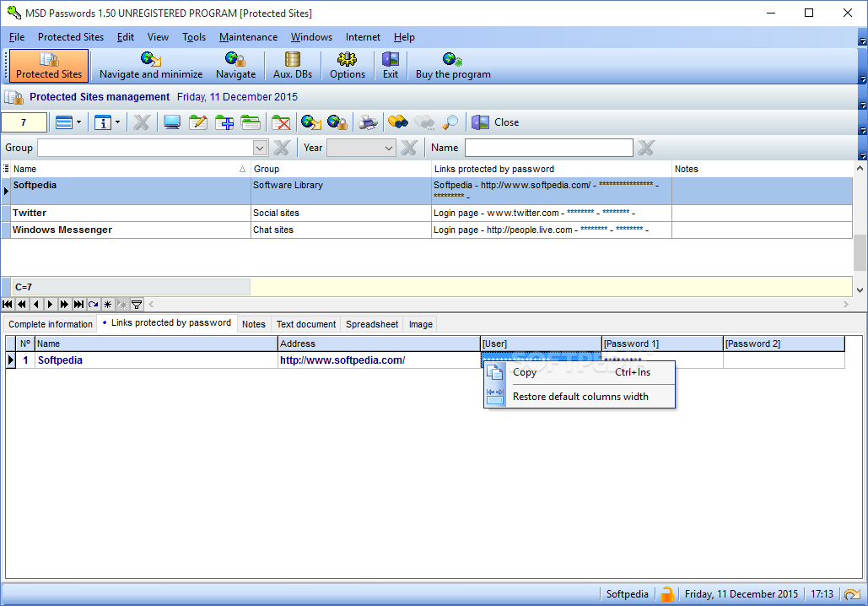This screenshot has height=606, width=868.
Task: Click next page double-arrow navigator button
Action: pyautogui.click(x=64, y=304)
